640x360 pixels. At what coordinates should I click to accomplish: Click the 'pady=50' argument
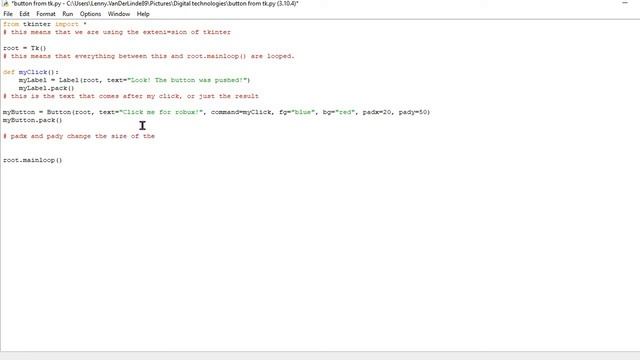pos(413,112)
